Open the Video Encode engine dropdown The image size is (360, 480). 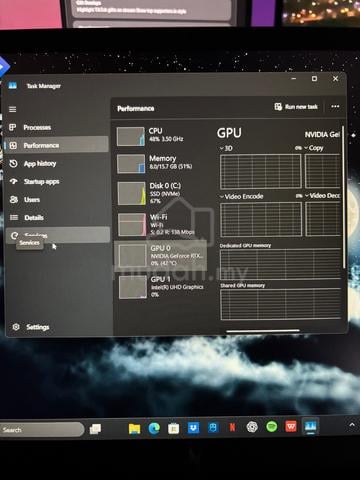[242, 196]
